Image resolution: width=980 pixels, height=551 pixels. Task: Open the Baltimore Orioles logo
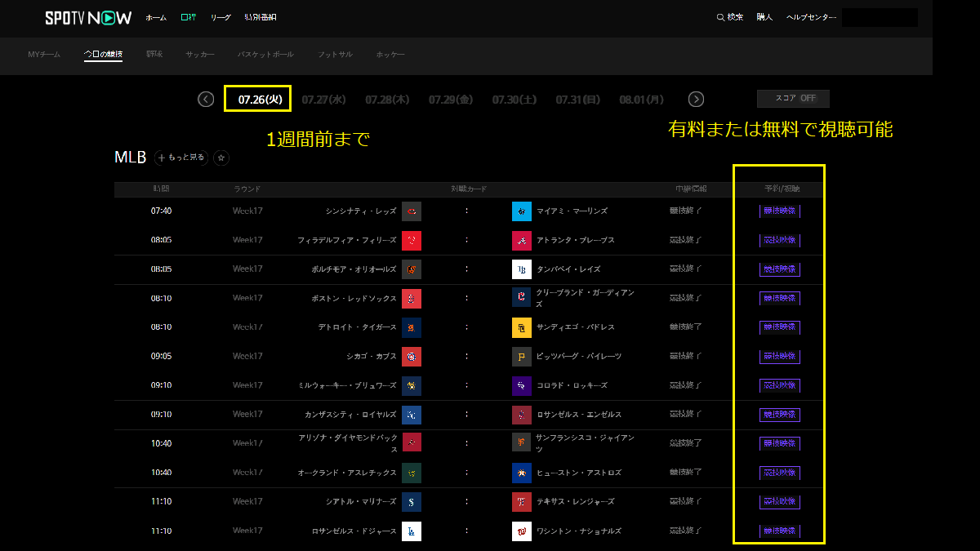click(x=412, y=269)
